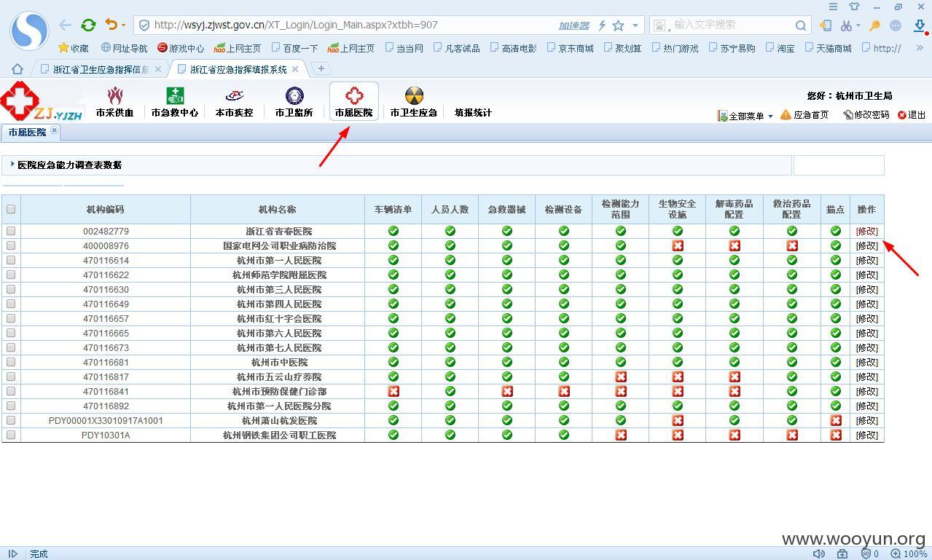Check the row checkbox for 杭州市中医院
The height and width of the screenshot is (560, 932).
click(11, 362)
